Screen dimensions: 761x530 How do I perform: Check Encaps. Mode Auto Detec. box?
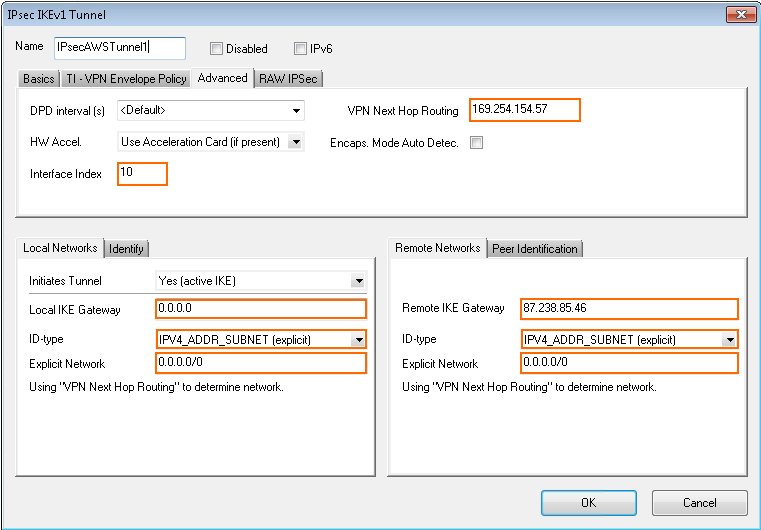tap(476, 143)
